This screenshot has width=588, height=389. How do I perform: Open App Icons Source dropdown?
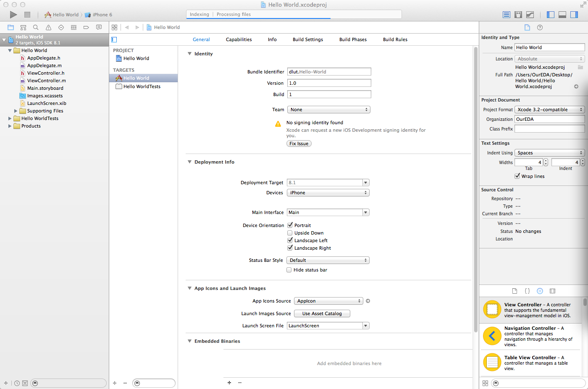click(x=328, y=301)
